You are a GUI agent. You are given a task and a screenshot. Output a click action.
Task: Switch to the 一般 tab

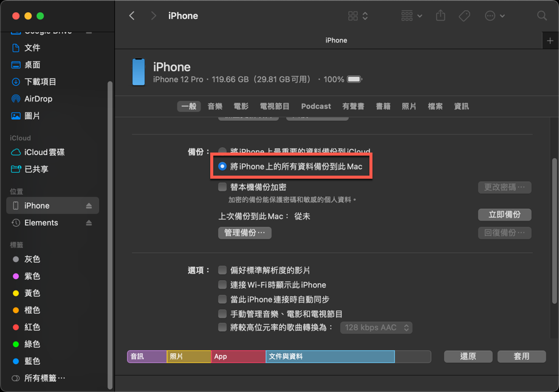(189, 106)
